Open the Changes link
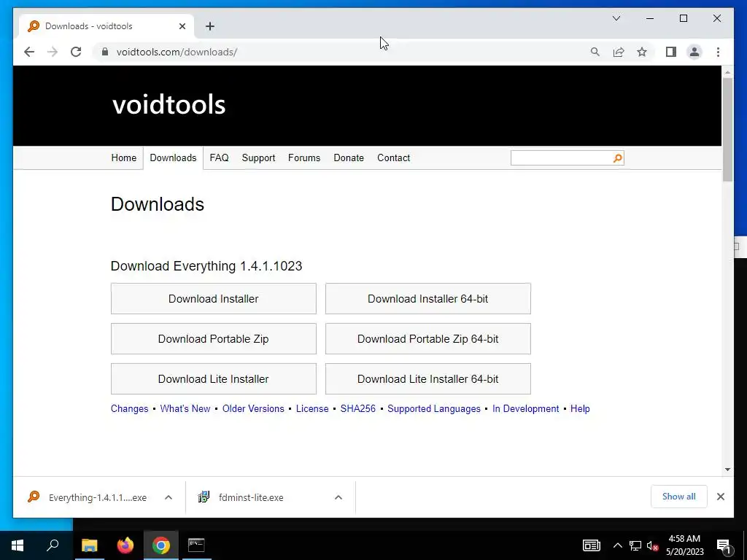The height and width of the screenshot is (560, 747). 130,408
